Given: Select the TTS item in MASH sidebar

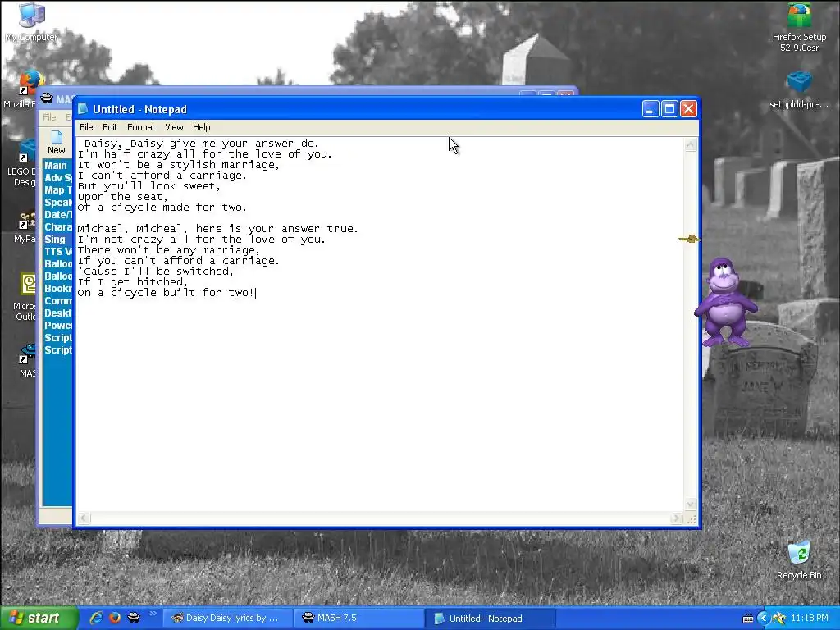Looking at the screenshot, I should coord(58,252).
